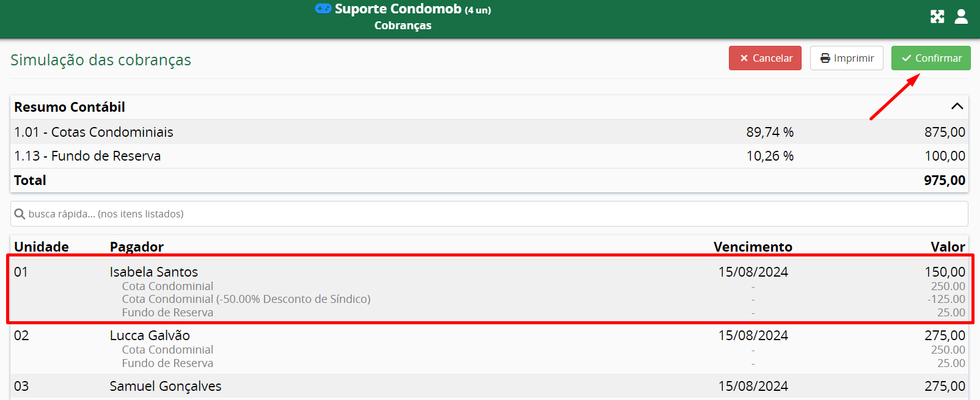
Task: Click the Vencimento column header
Action: pyautogui.click(x=753, y=247)
